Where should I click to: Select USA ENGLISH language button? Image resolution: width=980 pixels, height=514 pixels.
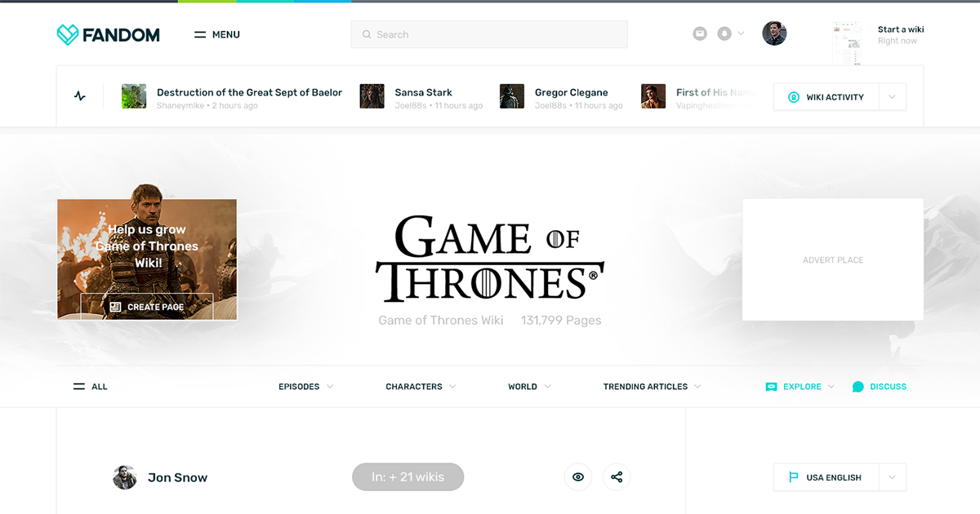[826, 477]
